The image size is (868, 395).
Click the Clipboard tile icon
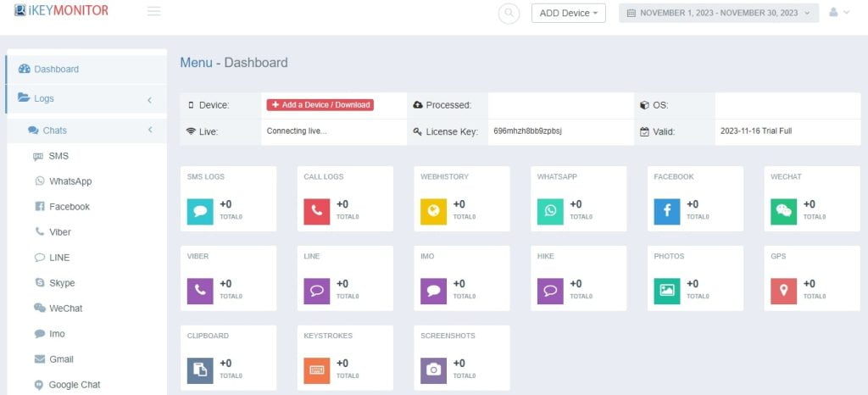200,370
